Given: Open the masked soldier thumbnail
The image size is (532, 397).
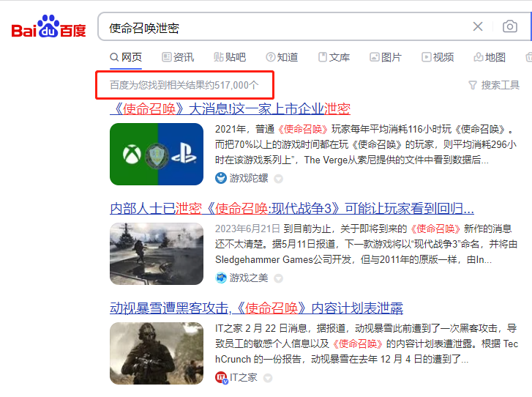Looking at the screenshot, I should click(157, 353).
